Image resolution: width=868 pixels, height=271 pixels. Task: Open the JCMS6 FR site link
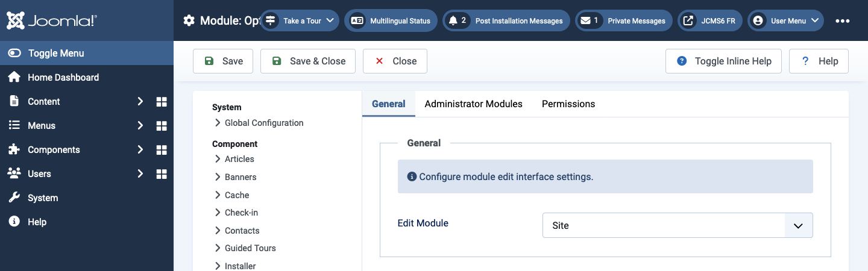pyautogui.click(x=710, y=20)
